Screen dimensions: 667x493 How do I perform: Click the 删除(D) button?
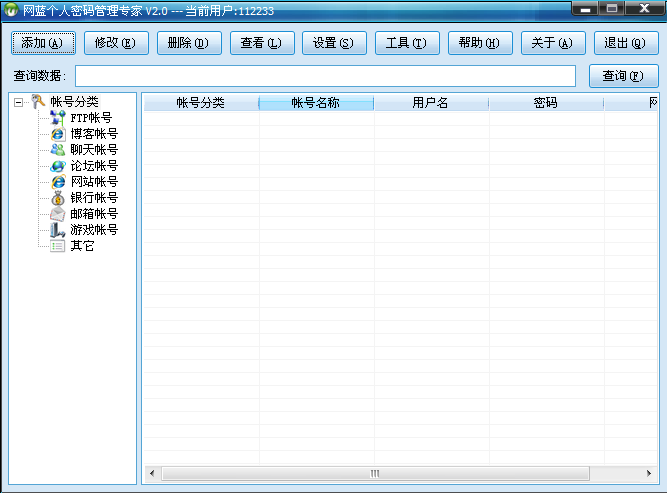point(188,43)
